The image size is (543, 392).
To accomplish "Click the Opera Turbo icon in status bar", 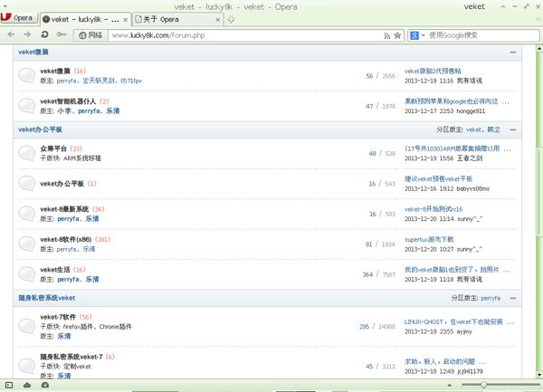I will (45, 385).
